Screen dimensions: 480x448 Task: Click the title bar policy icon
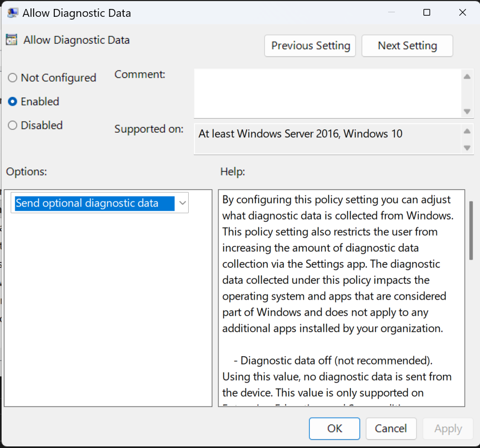coord(12,13)
